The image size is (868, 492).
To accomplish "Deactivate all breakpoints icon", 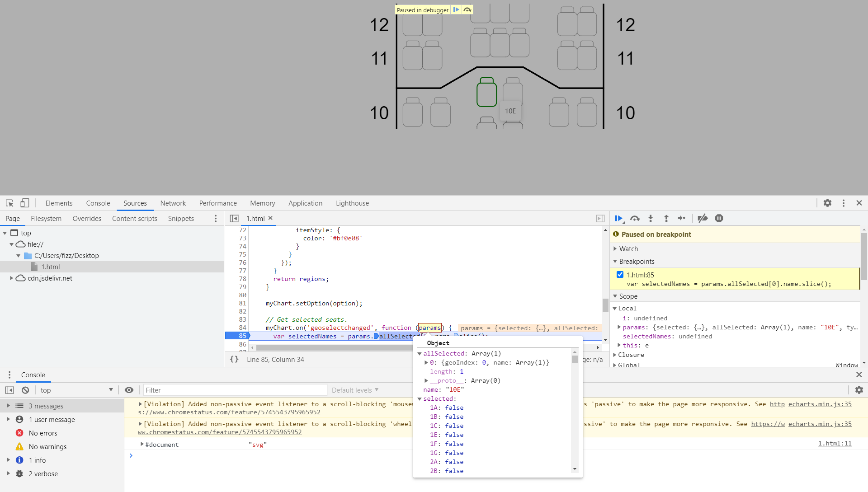I will 703,219.
